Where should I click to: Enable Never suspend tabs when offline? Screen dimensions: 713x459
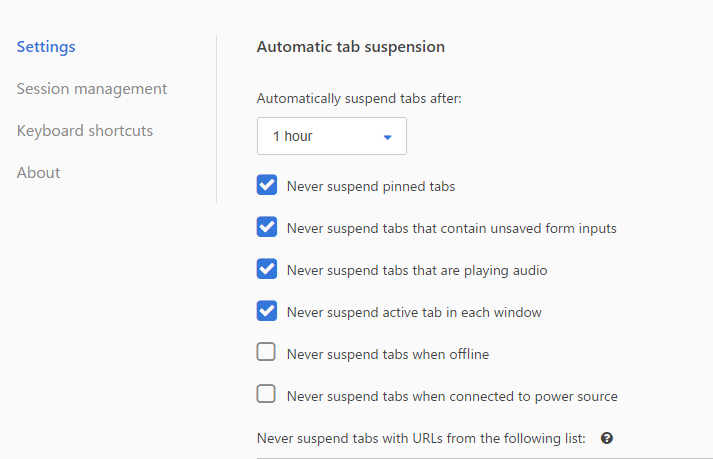266,352
